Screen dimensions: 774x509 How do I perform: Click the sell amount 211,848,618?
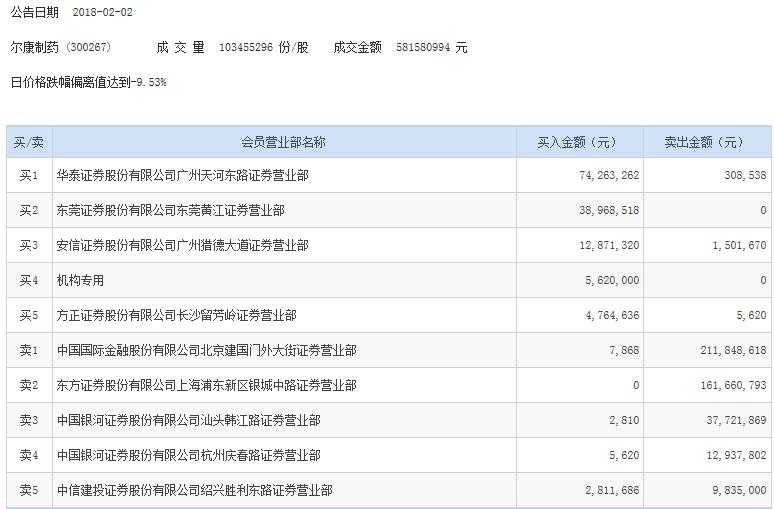(733, 351)
